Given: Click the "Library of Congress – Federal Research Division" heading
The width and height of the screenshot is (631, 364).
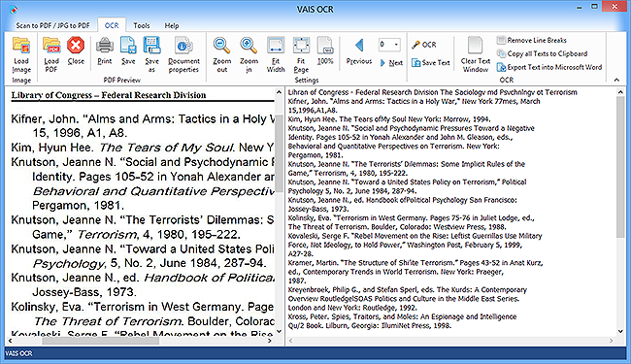Looking at the screenshot, I should (x=109, y=95).
